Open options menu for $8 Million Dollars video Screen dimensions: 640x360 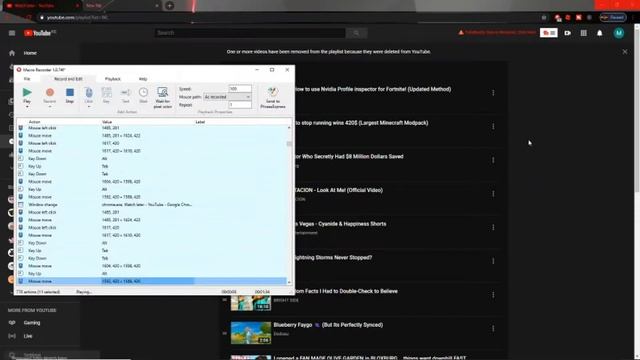[x=493, y=160]
